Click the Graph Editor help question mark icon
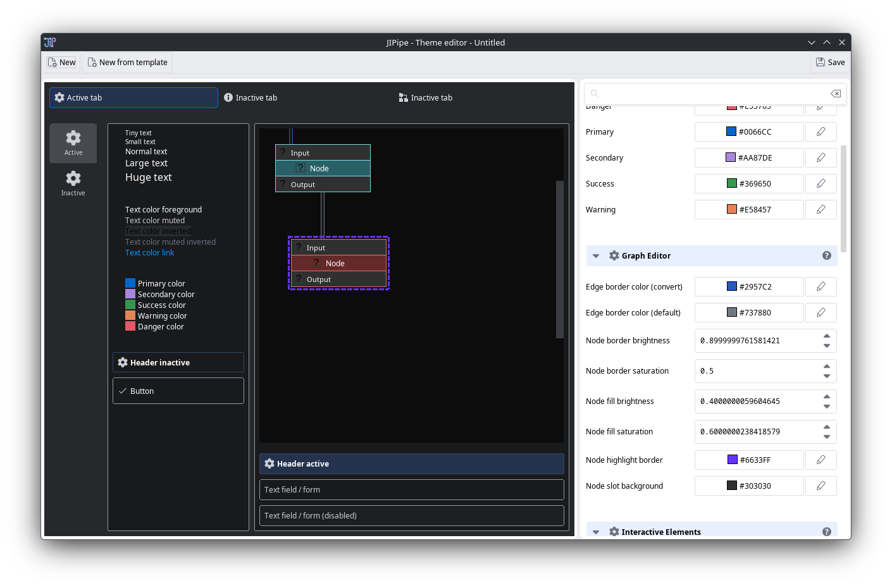 pyautogui.click(x=826, y=255)
